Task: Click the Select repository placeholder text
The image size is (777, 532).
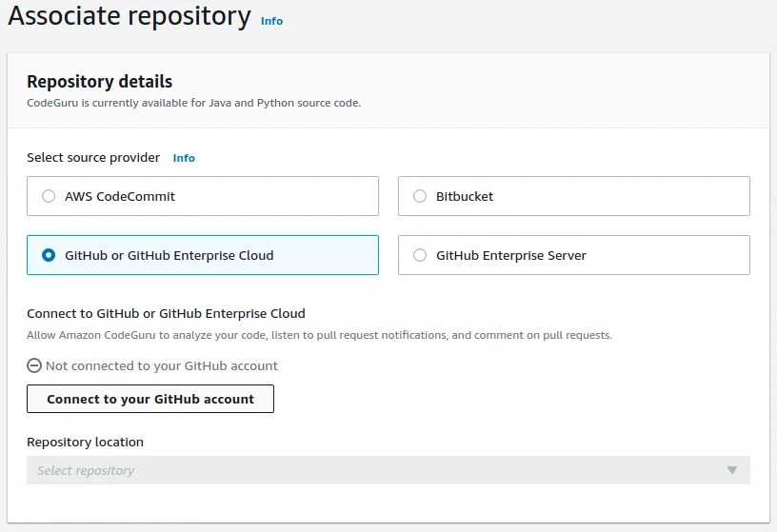Action: [x=86, y=470]
